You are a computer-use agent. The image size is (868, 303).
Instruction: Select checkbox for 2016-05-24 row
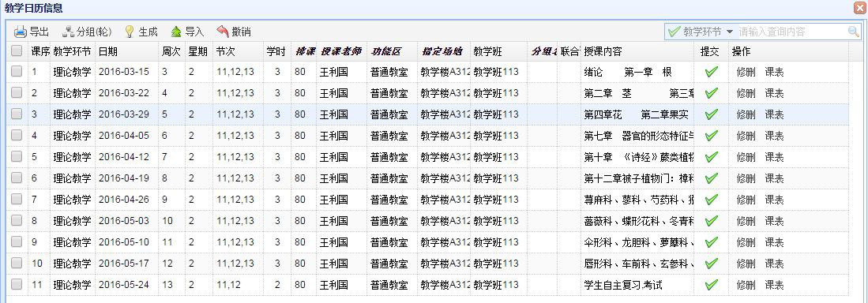tap(17, 284)
